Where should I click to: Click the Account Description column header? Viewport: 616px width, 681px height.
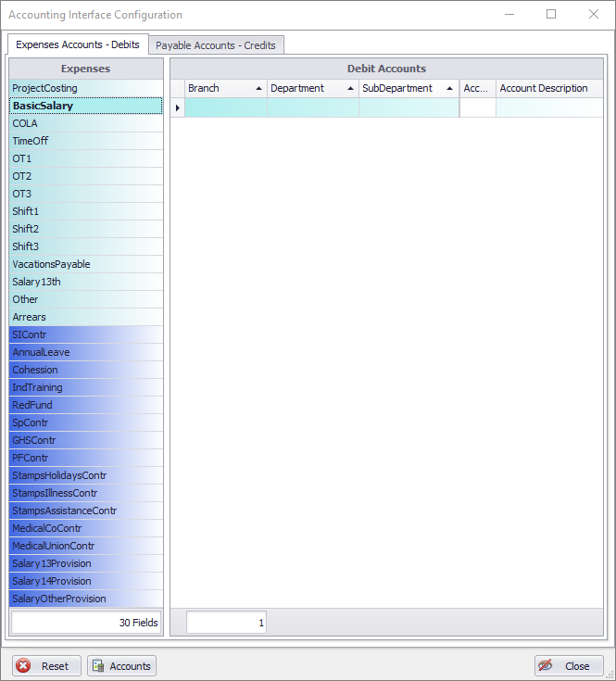click(x=549, y=88)
